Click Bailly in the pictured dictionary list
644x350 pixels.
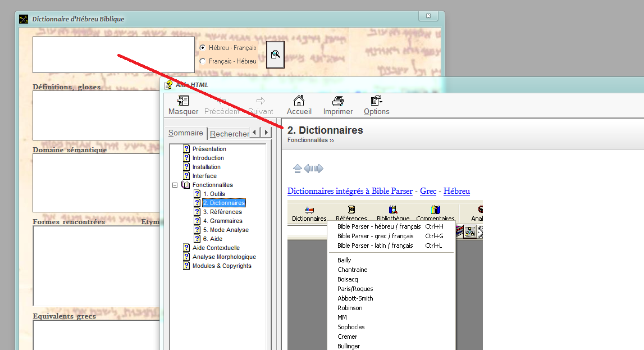click(344, 260)
